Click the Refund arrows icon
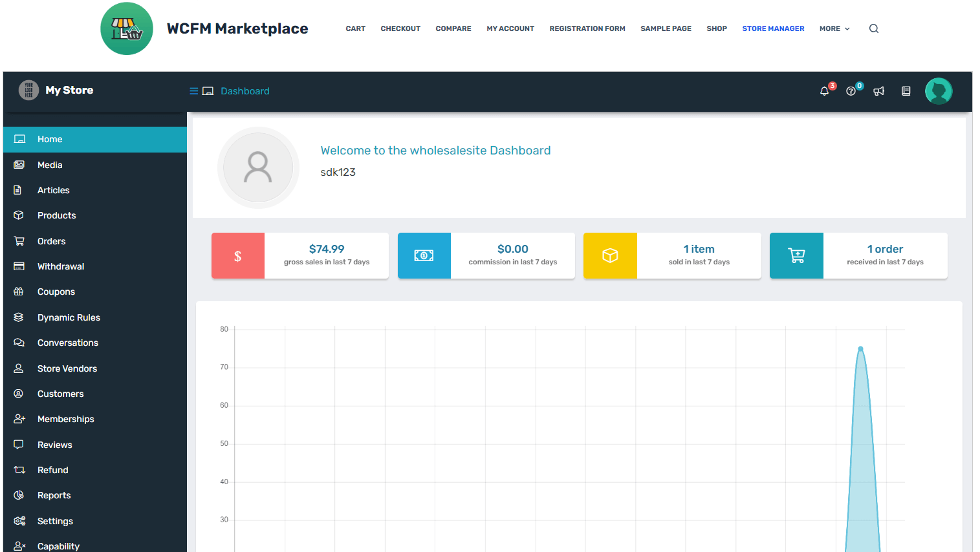The width and height of the screenshot is (980, 552). (19, 470)
